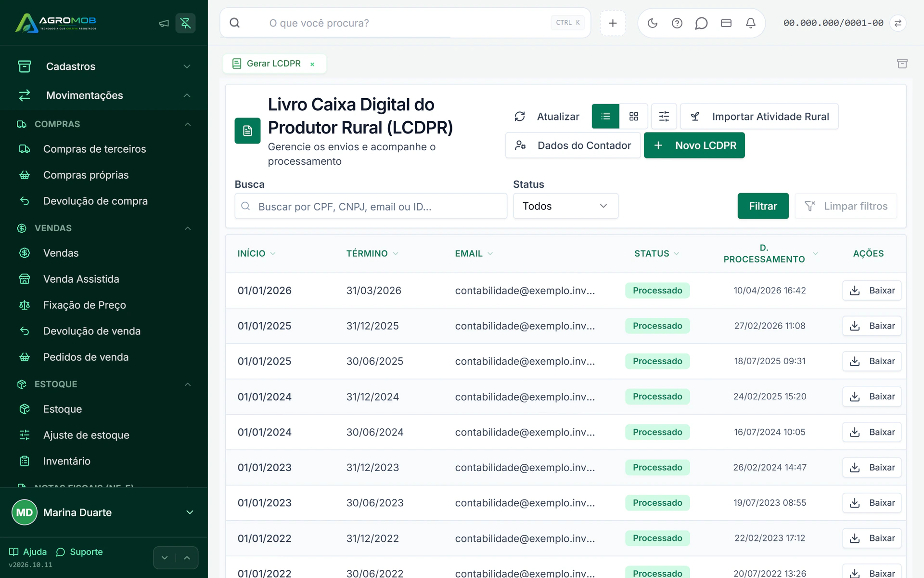The image size is (924, 578).
Task: Click Baixar for the row processed 18/07/2025
Action: click(872, 361)
